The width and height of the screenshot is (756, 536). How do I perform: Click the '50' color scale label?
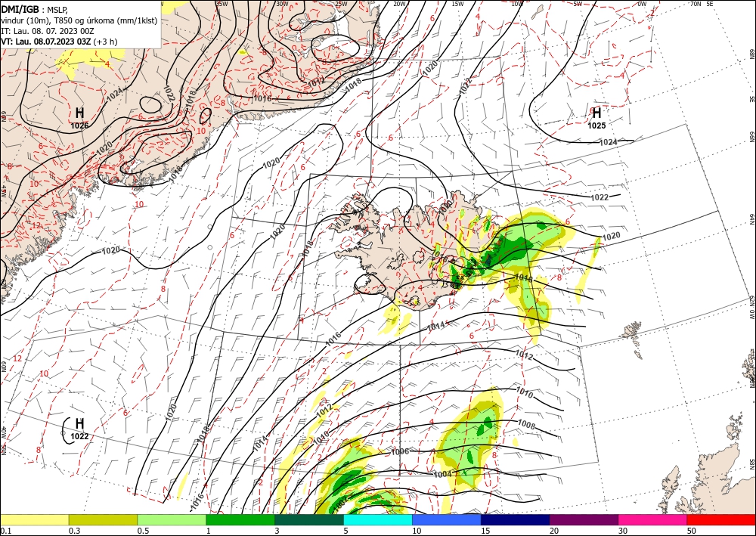[692, 531]
